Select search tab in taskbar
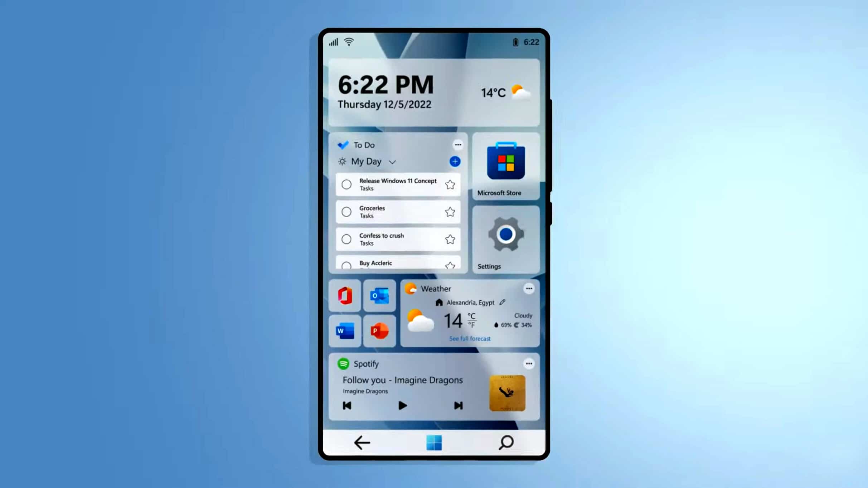Image resolution: width=868 pixels, height=488 pixels. pos(505,443)
